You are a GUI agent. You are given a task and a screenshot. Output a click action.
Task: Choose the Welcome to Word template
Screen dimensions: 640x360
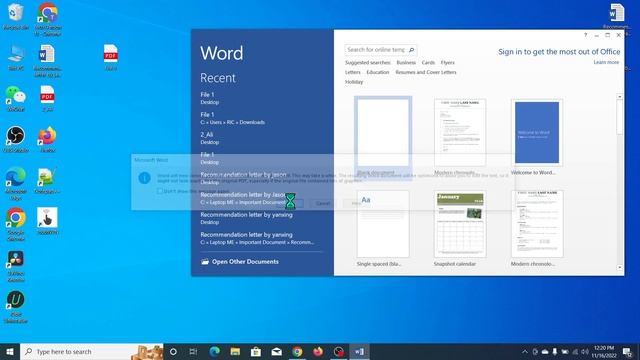click(537, 137)
